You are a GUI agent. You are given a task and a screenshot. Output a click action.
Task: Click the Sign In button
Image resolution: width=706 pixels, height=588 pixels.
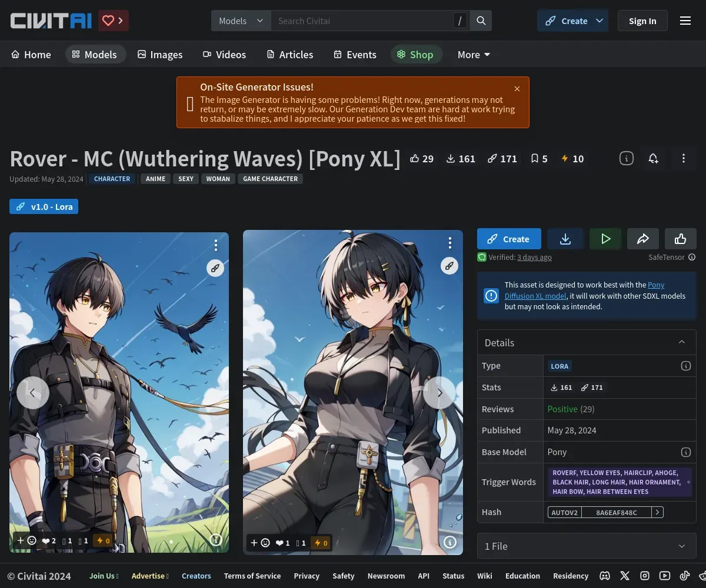pos(642,21)
